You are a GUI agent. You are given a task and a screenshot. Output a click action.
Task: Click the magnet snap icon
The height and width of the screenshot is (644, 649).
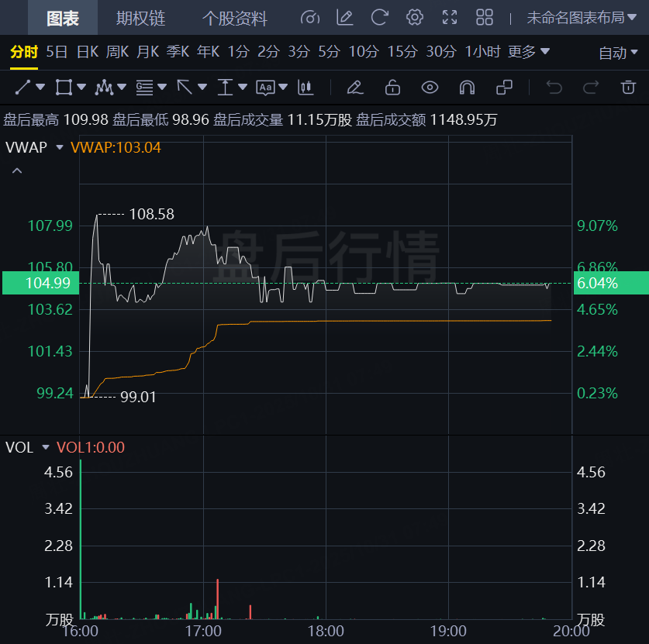(467, 87)
